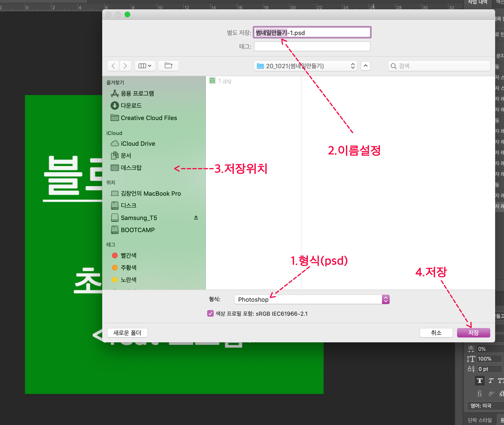Toggle faux bold text style
The image size is (504, 425).
(x=479, y=381)
